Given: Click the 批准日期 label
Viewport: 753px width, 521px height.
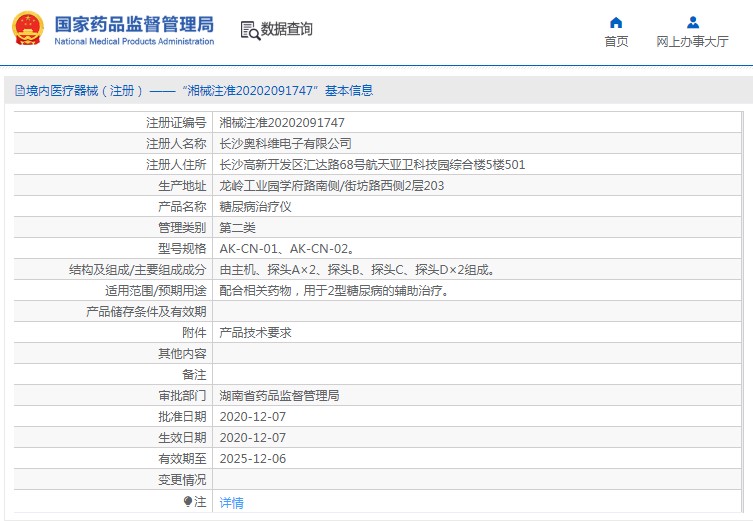Looking at the screenshot, I should pyautogui.click(x=182, y=417).
